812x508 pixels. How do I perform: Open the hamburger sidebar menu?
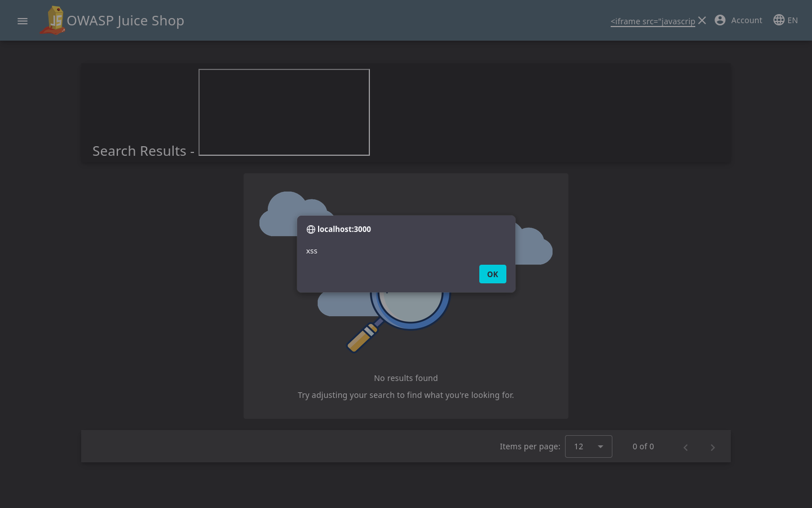[x=23, y=21]
